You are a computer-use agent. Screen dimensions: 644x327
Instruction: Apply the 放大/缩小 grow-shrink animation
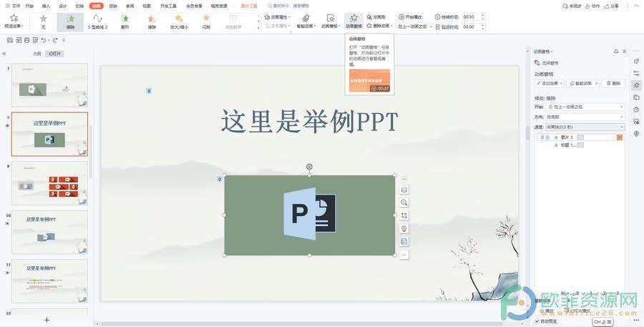click(x=179, y=21)
